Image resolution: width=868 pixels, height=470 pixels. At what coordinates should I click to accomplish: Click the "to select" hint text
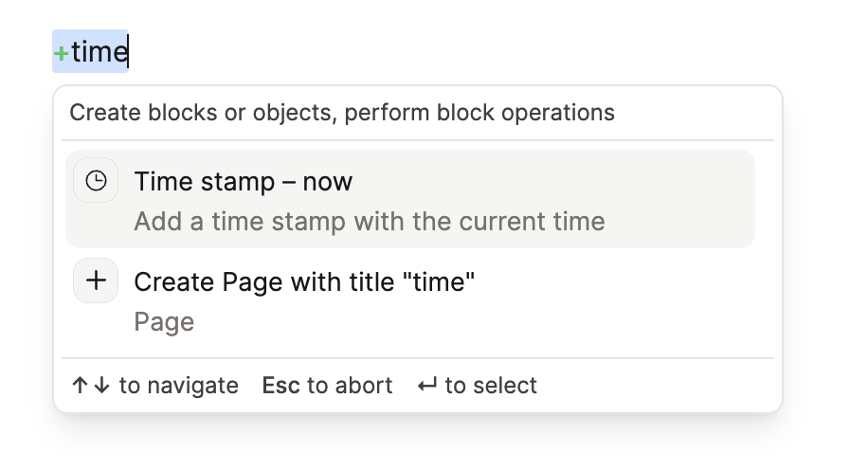pos(491,386)
